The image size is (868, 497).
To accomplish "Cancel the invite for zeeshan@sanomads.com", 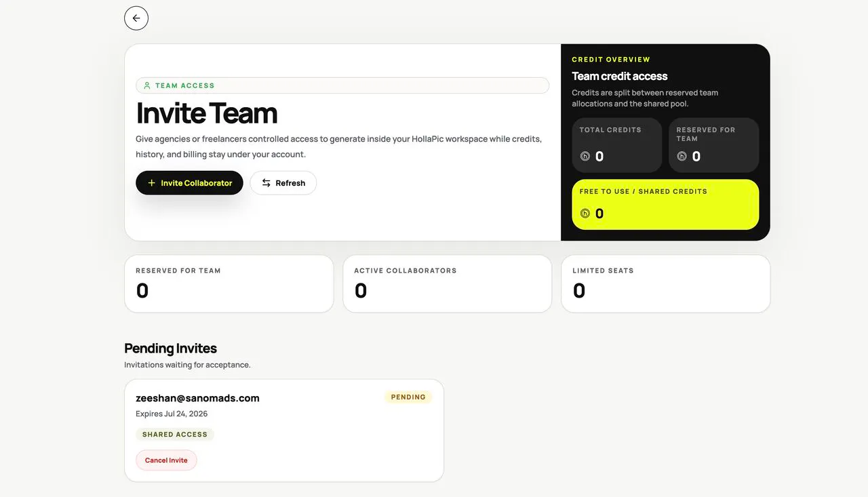I will click(166, 460).
